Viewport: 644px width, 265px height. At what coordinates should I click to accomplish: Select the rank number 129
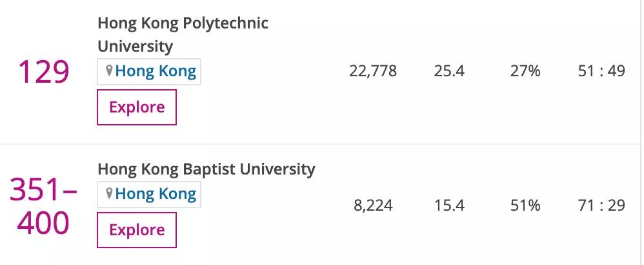43,71
